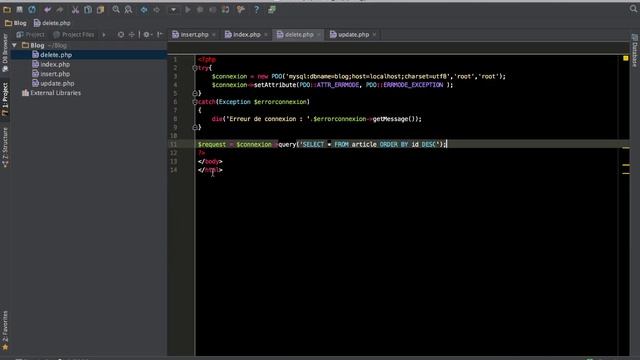Close the delete.php tab

click(318, 35)
